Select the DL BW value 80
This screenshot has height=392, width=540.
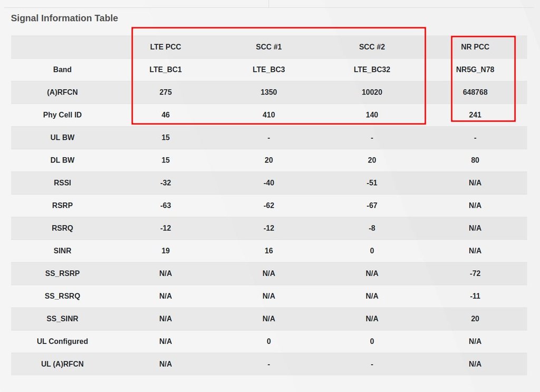click(475, 160)
